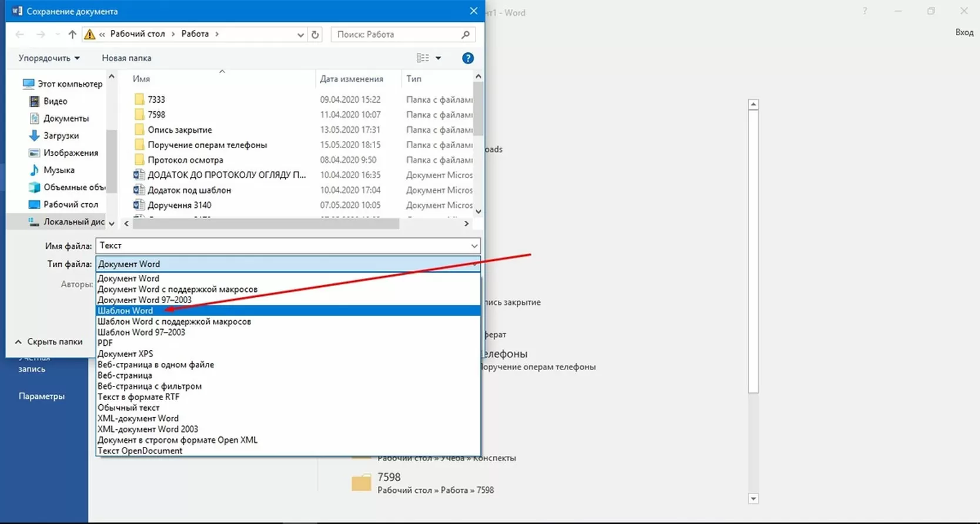This screenshot has height=524, width=980.
Task: Click the search magnifier icon
Action: tap(466, 35)
